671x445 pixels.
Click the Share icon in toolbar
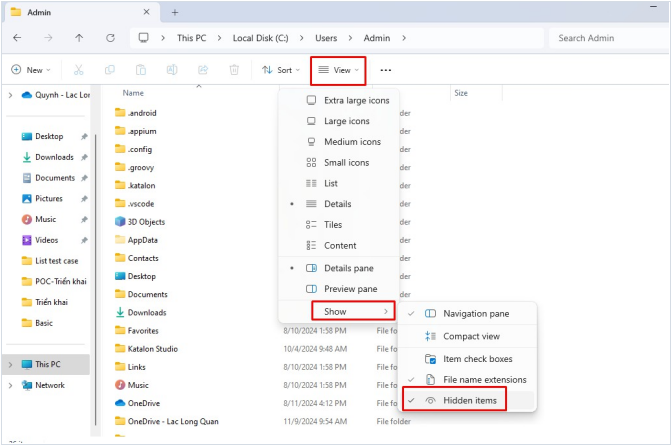tap(202, 70)
